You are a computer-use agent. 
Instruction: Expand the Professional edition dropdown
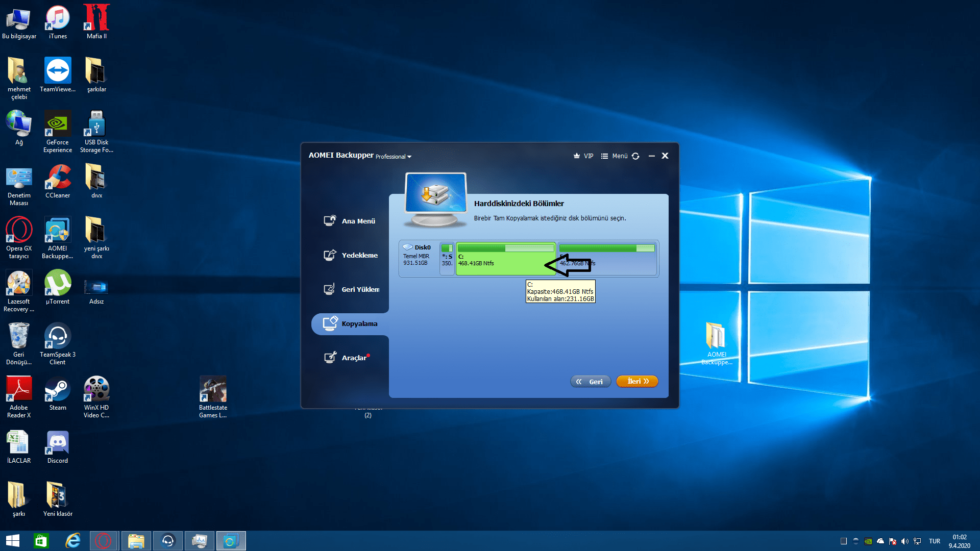[409, 157]
